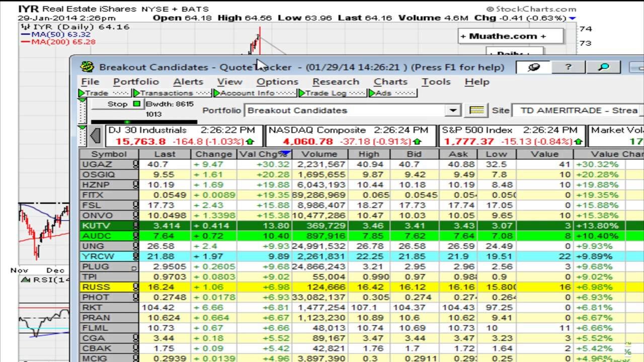Open the View menu
The height and width of the screenshot is (362, 644).
[229, 81]
